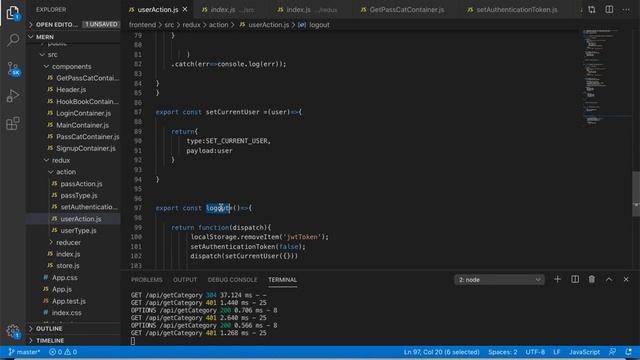The height and width of the screenshot is (360, 640).
Task: Expand the Timeline section
Action: 73,340
